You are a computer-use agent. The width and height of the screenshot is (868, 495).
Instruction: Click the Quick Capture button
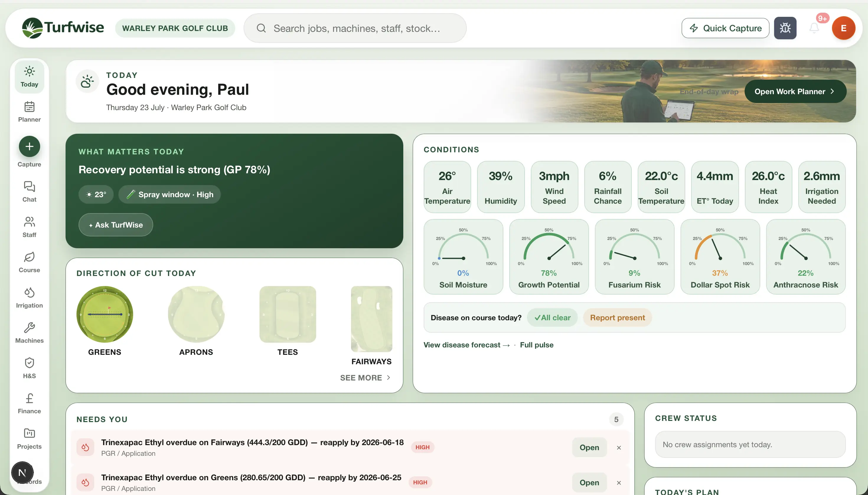pyautogui.click(x=725, y=28)
